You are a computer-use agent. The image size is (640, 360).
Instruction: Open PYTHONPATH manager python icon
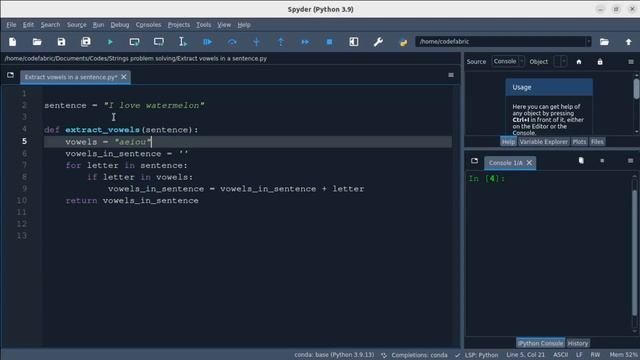[403, 42]
